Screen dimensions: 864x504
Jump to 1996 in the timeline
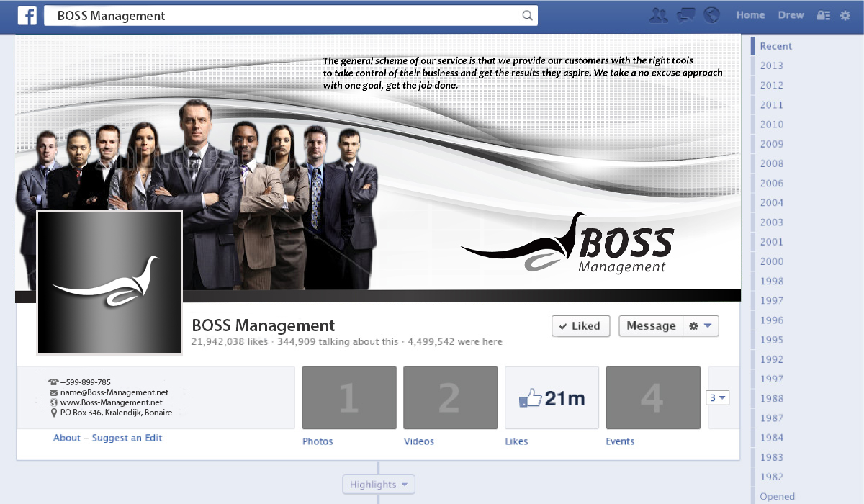point(772,320)
